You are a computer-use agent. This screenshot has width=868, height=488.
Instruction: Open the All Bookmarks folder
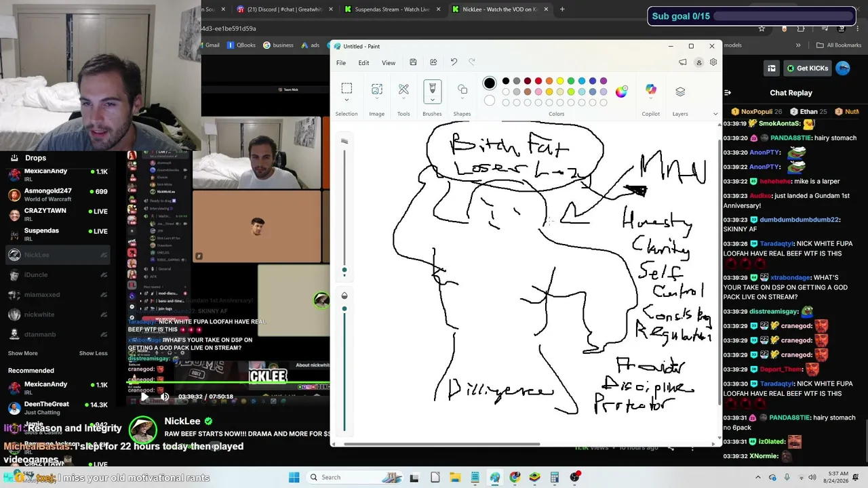click(839, 45)
